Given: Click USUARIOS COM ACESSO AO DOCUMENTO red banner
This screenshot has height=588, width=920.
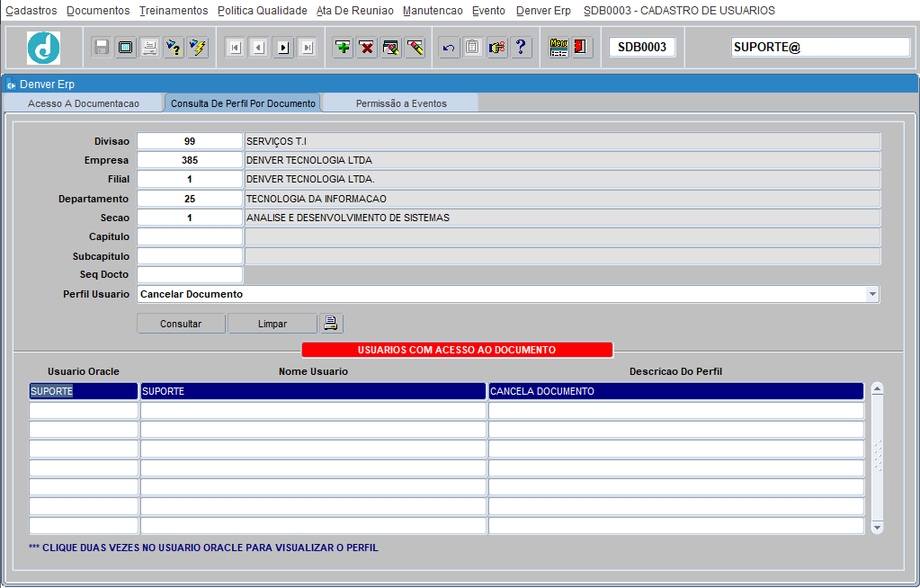Looking at the screenshot, I should coord(457,350).
